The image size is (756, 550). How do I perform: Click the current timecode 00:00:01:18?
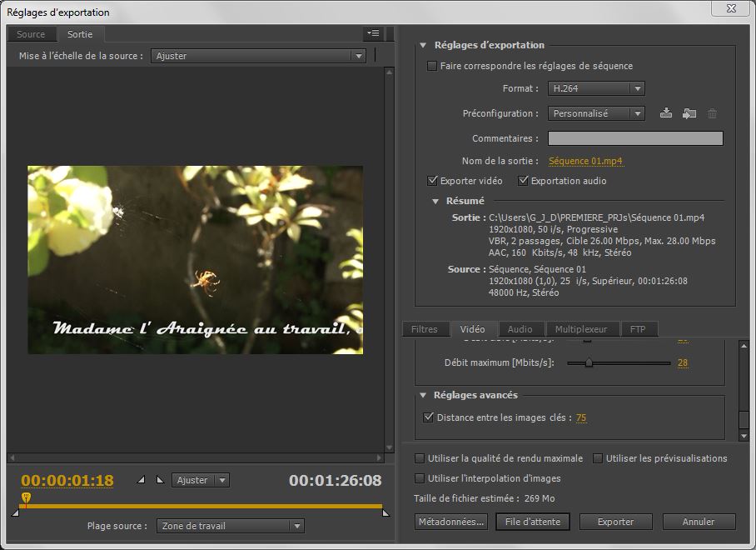click(x=67, y=481)
